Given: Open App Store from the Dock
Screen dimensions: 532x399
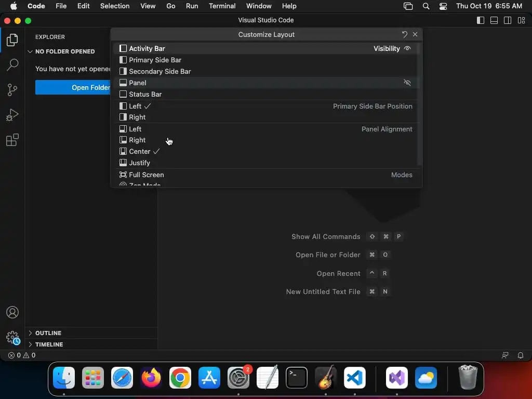Looking at the screenshot, I should pyautogui.click(x=209, y=378).
